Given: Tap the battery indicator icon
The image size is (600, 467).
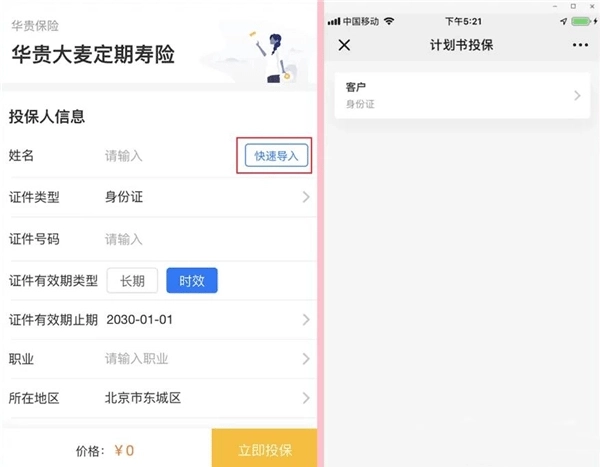Looking at the screenshot, I should 581,21.
